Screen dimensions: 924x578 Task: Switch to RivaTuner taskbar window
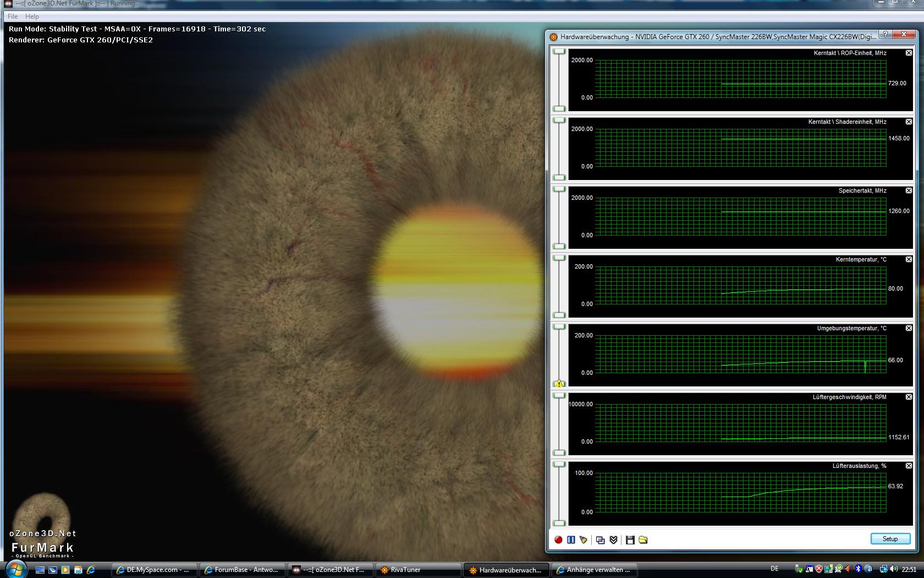click(418, 570)
